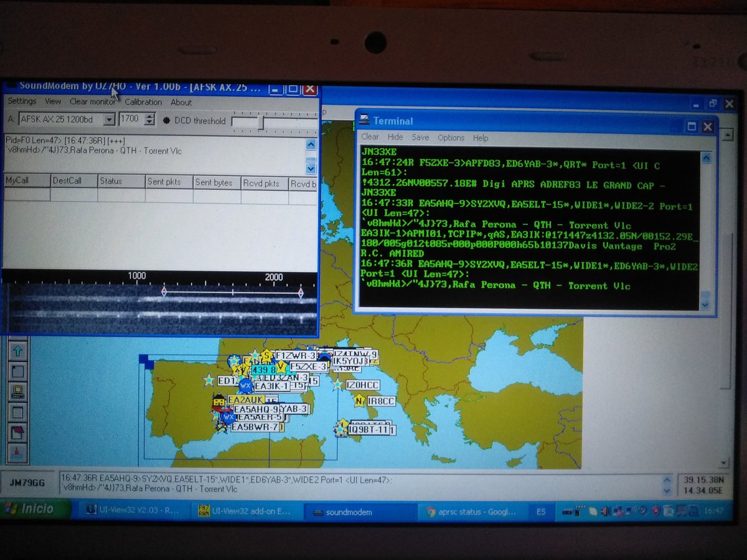
Task: Click Terminal window scroll up arrow
Action: click(x=705, y=158)
